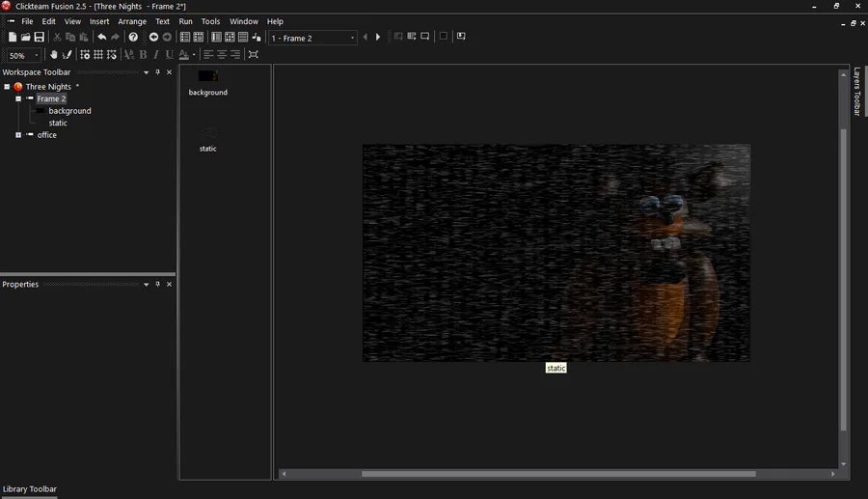Click the Stop square icon
Image resolution: width=868 pixels, height=499 pixels.
pyautogui.click(x=443, y=36)
